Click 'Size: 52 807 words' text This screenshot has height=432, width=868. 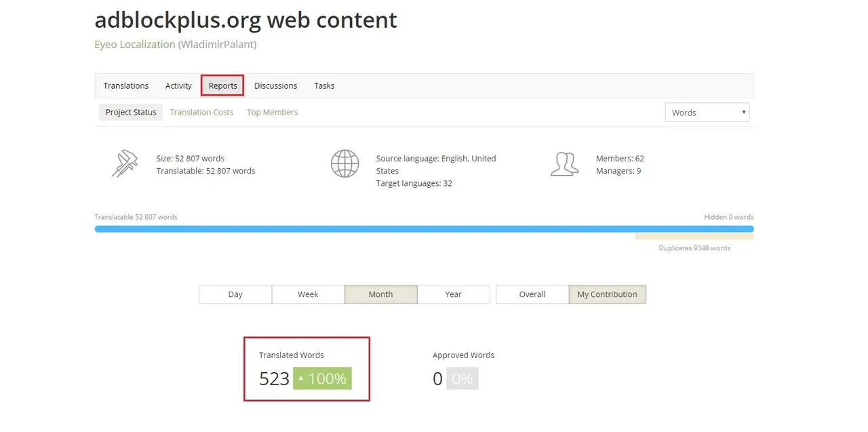tap(191, 158)
